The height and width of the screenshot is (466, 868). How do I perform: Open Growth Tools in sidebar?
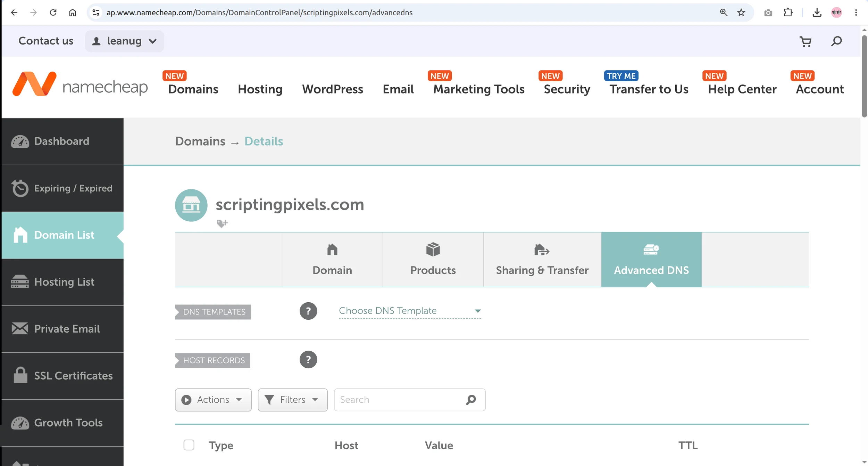(62, 423)
